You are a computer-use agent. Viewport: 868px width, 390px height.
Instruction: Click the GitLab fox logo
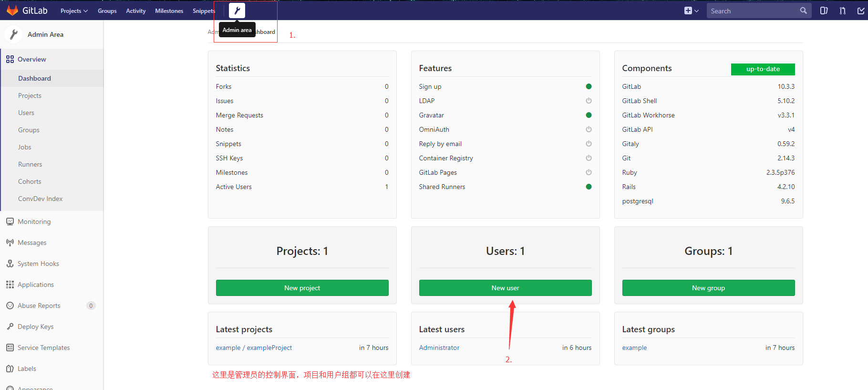coord(12,11)
